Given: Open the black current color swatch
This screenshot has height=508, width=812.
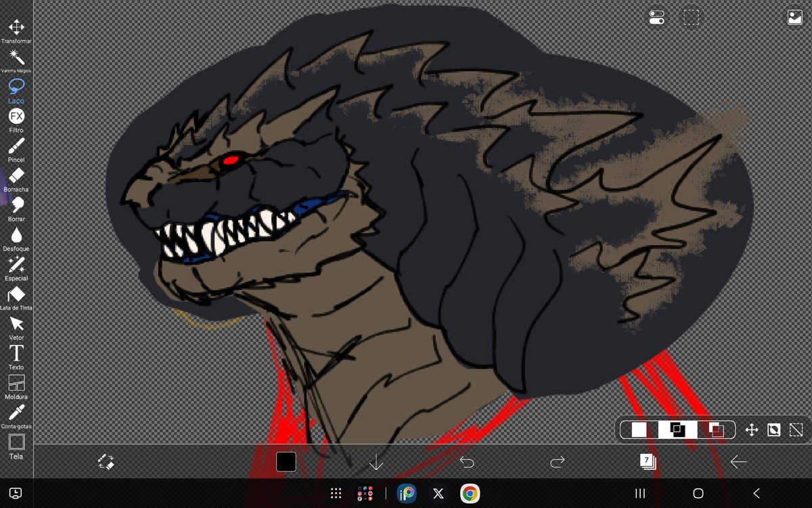Looking at the screenshot, I should 286,462.
